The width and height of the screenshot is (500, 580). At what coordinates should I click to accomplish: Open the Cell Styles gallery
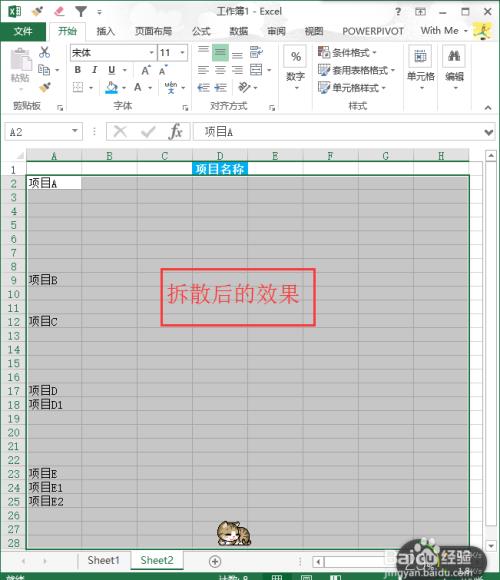click(352, 88)
